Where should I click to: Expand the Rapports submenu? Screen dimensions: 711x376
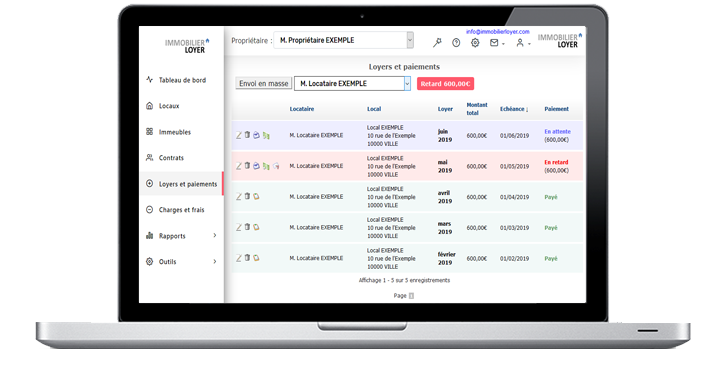coord(215,235)
